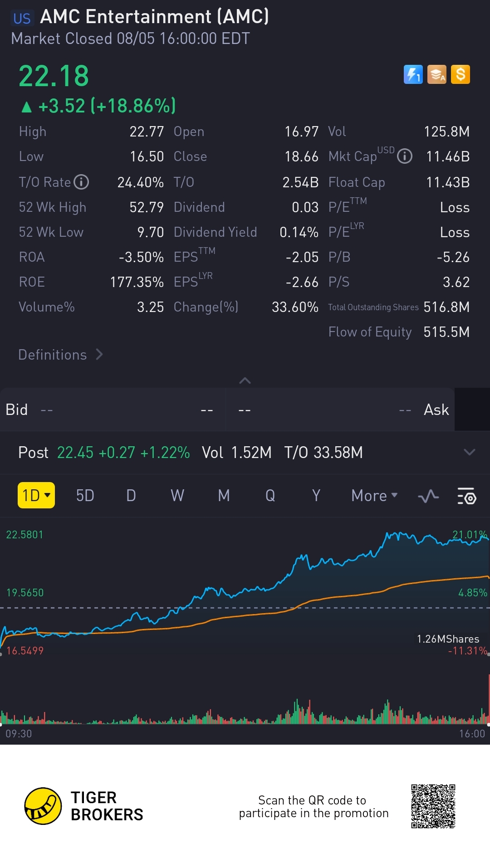Tap the EPS TTM value -2.05
This screenshot has height=868, width=490.
tap(302, 257)
